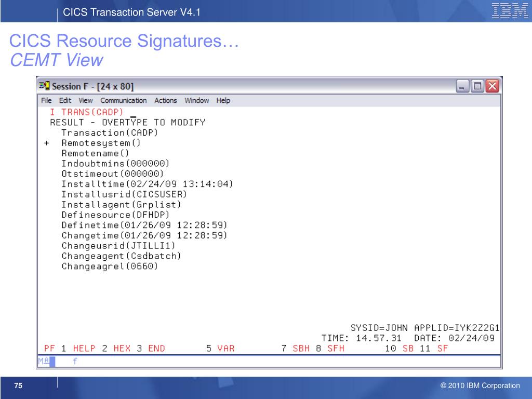This screenshot has width=532, height=399.
Task: Click the SYSID=JOHN status text
Action: click(x=379, y=328)
